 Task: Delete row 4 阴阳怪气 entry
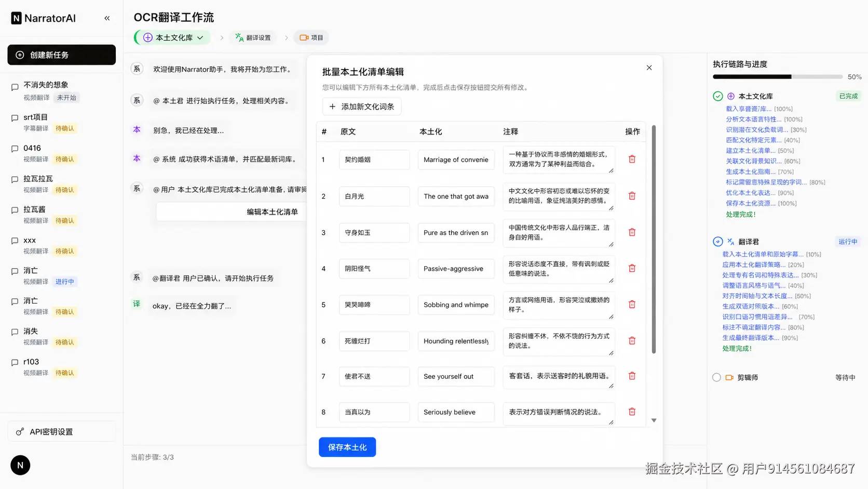632,268
